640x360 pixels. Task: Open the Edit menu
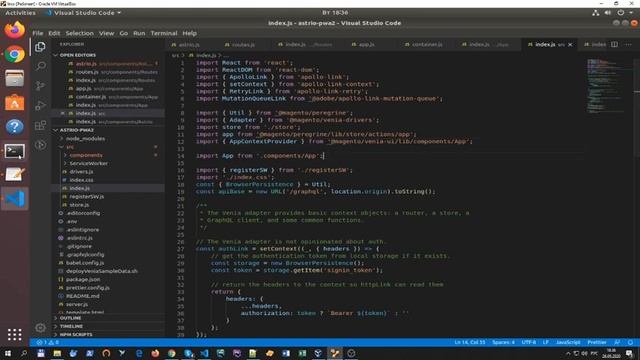click(x=54, y=33)
